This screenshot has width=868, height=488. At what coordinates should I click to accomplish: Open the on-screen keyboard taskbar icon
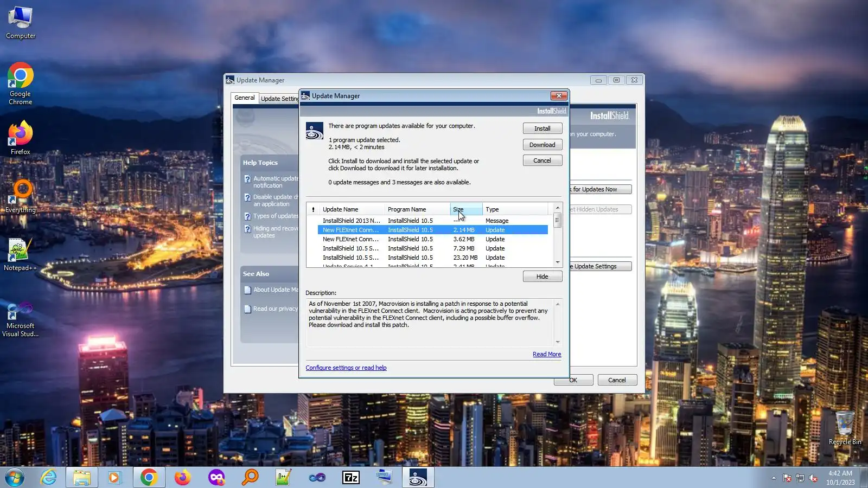pyautogui.click(x=385, y=478)
